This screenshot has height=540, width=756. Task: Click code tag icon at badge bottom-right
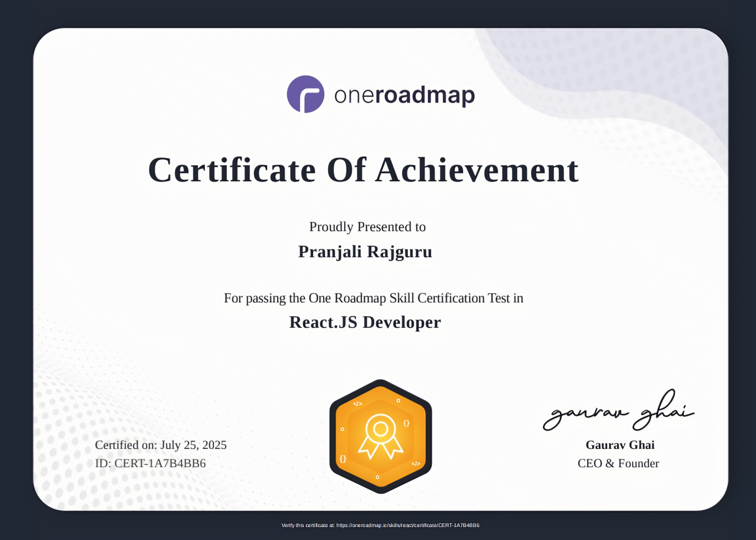tap(416, 463)
